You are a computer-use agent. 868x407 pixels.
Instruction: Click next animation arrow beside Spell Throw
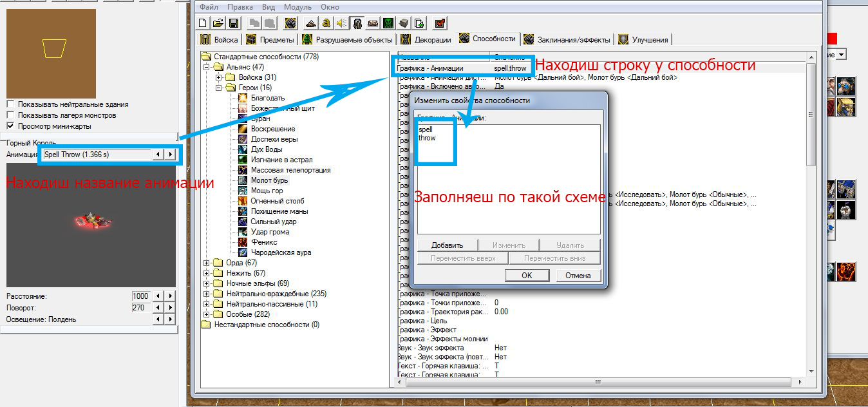(170, 155)
